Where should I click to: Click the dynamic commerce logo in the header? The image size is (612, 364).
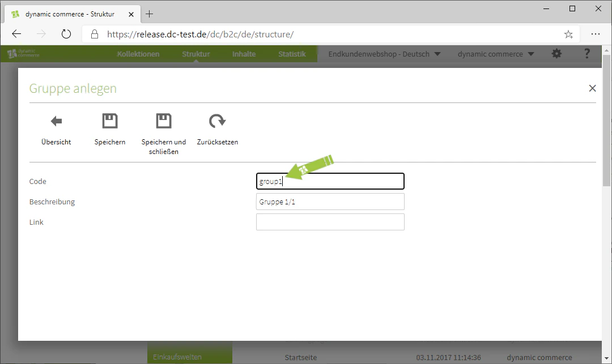tap(23, 53)
